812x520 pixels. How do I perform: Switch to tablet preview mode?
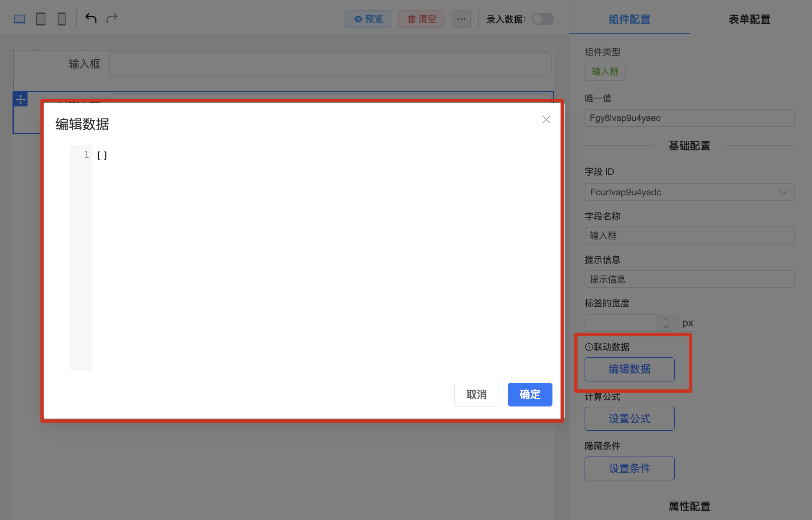coord(40,18)
